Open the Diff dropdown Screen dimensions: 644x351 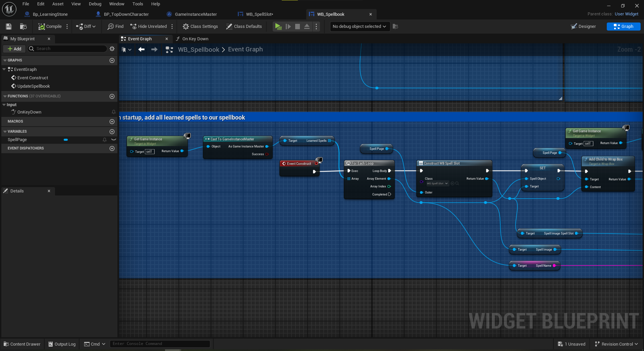point(86,27)
